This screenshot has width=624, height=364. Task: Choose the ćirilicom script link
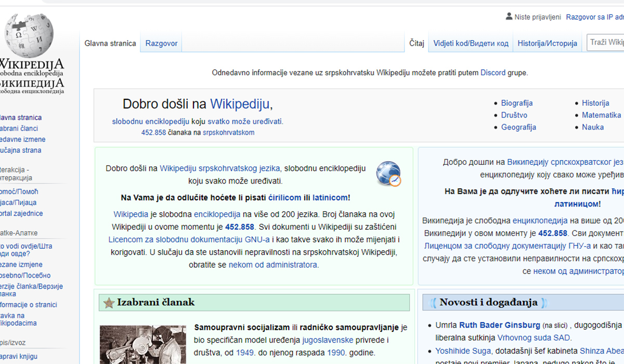pyautogui.click(x=285, y=198)
